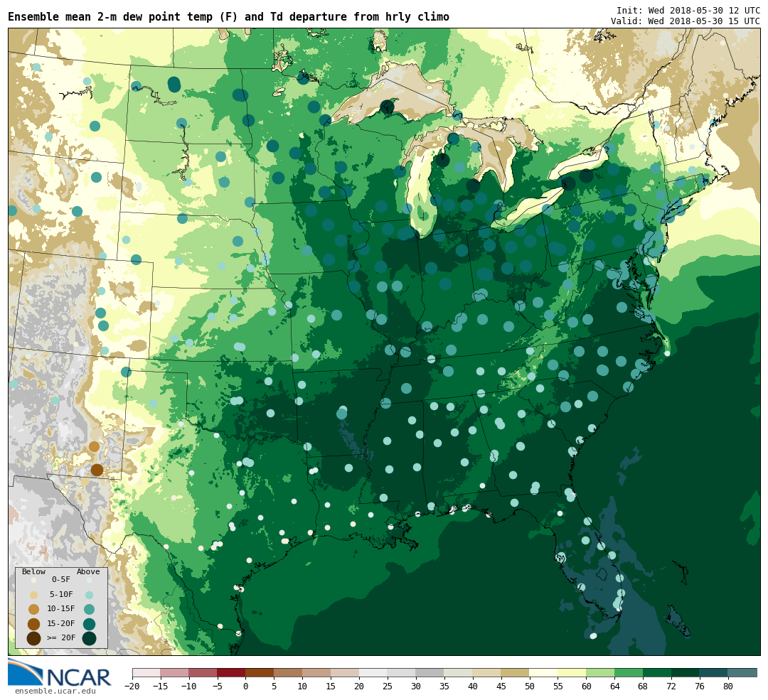Select slate teal swatch right of 80
This screenshot has height=700, width=768.
tap(742, 672)
